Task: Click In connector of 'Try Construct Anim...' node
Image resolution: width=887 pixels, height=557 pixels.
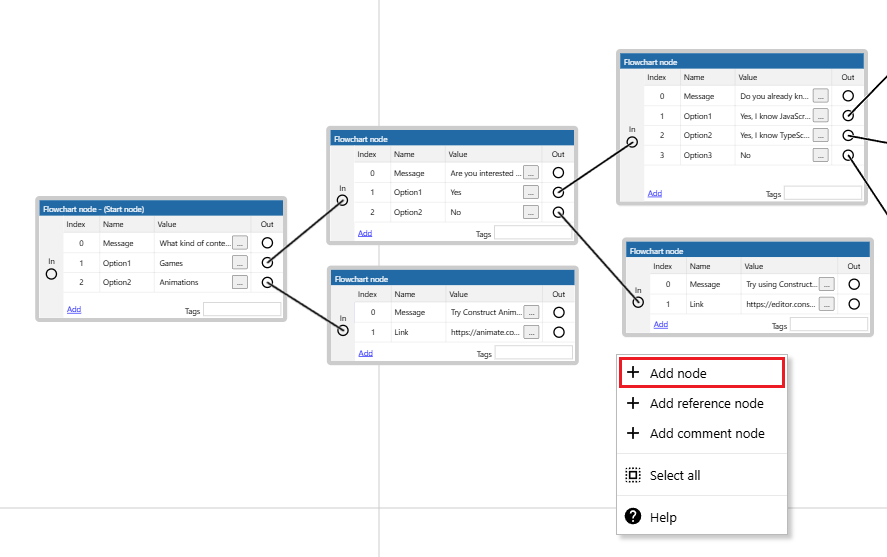Action: click(x=343, y=330)
